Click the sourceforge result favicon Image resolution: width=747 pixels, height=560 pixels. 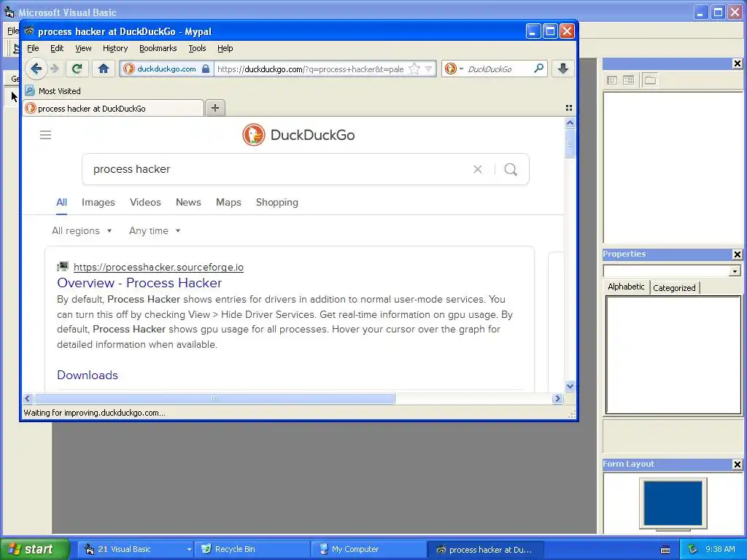[63, 266]
